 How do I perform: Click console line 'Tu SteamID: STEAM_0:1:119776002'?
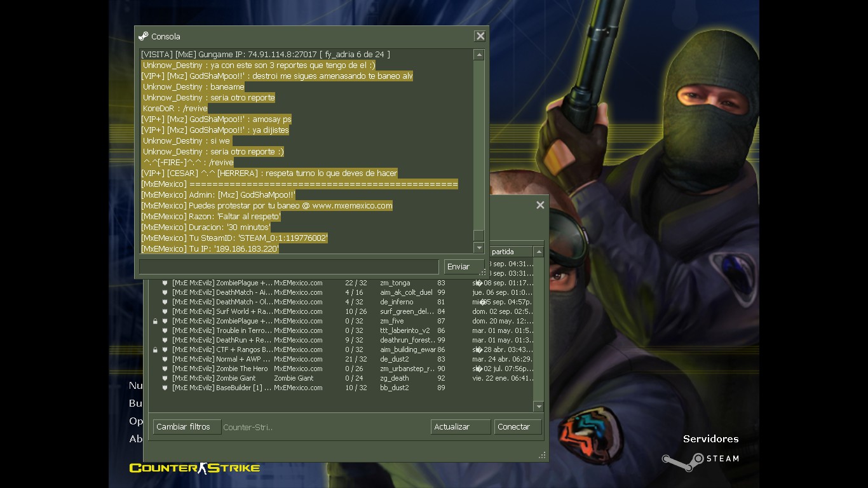tap(234, 238)
